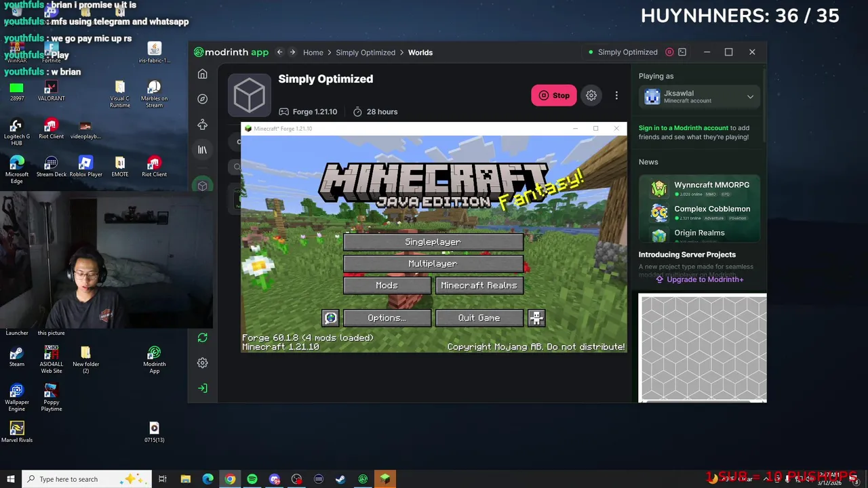Screen dimensions: 868x488
Task: Open the Library icon in Modrinth sidebar
Action: coord(202,150)
